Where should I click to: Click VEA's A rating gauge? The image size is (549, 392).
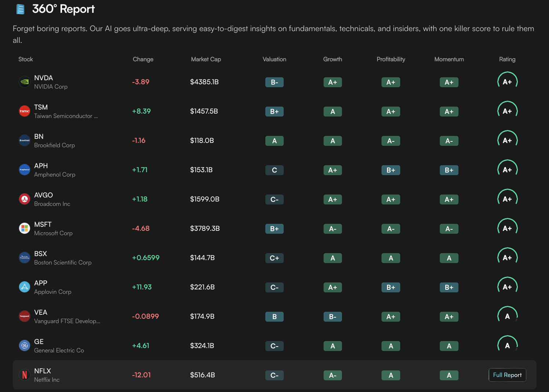coord(507,316)
